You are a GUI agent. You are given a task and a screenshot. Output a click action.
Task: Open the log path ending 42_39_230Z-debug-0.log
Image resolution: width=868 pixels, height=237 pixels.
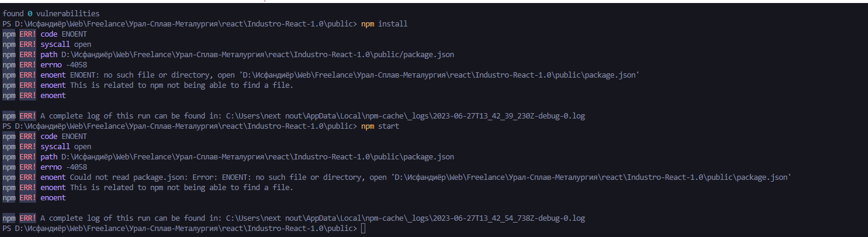point(405,116)
